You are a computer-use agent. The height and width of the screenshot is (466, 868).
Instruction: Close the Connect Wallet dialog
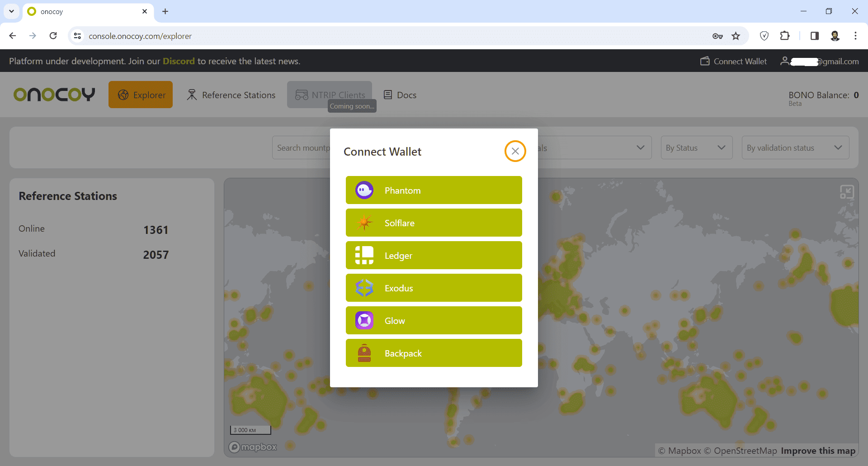(x=515, y=151)
